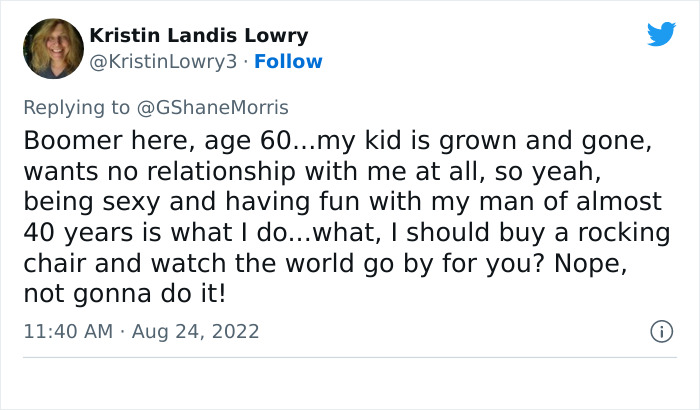Open Kristin Landis Lowry's profile photo
This screenshot has height=410, width=700.
(x=52, y=49)
